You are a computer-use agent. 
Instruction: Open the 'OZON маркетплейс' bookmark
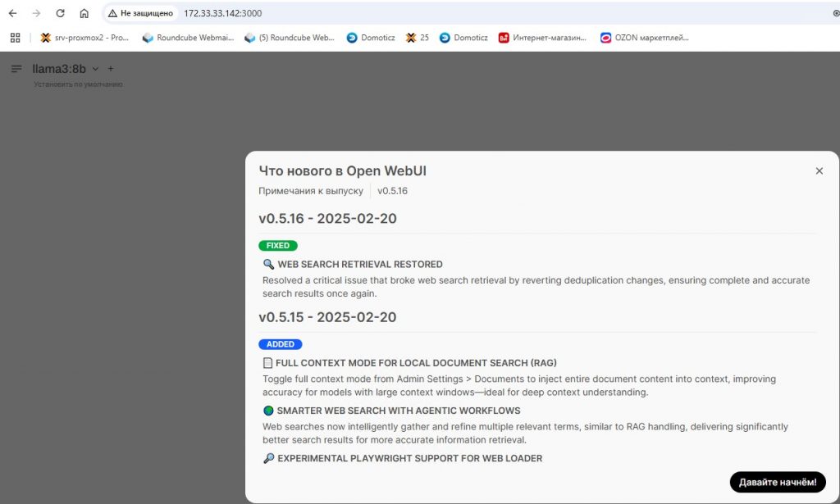(x=645, y=38)
